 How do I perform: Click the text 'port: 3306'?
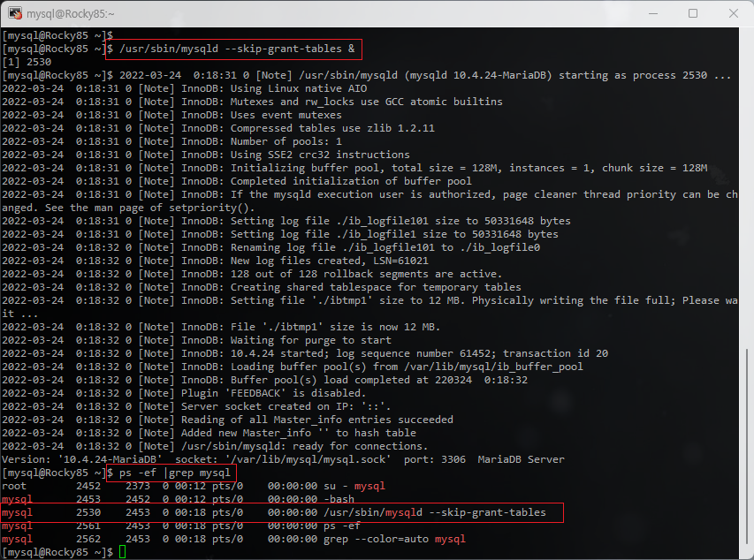(x=435, y=459)
